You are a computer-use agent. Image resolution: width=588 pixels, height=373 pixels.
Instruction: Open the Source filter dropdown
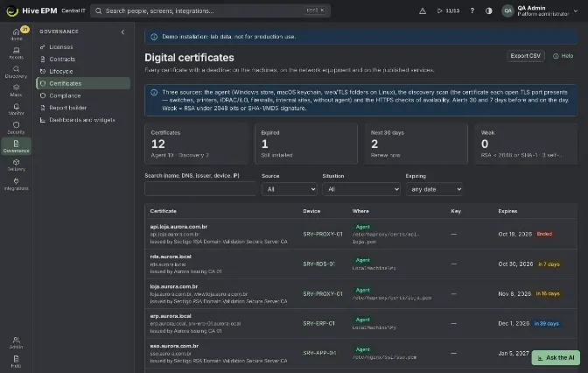289,189
